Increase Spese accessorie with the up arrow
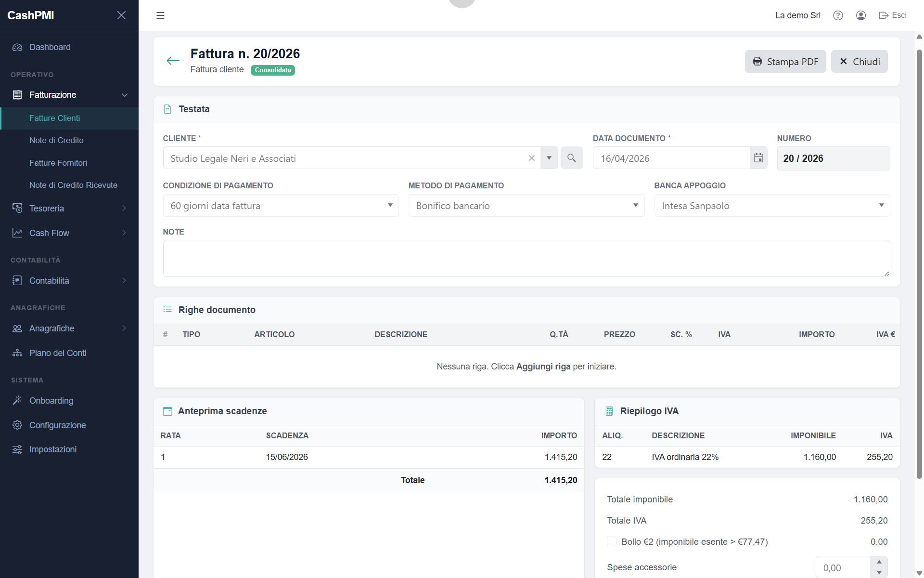The height and width of the screenshot is (578, 924). click(879, 562)
